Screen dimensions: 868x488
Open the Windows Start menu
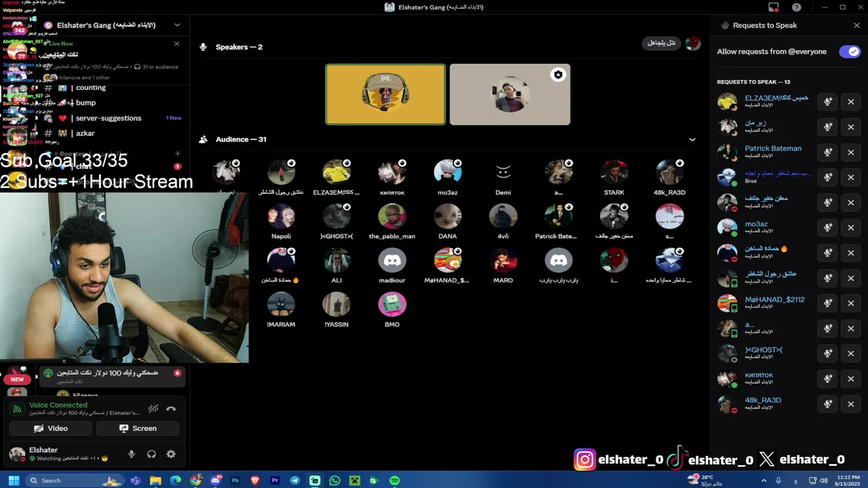14,481
